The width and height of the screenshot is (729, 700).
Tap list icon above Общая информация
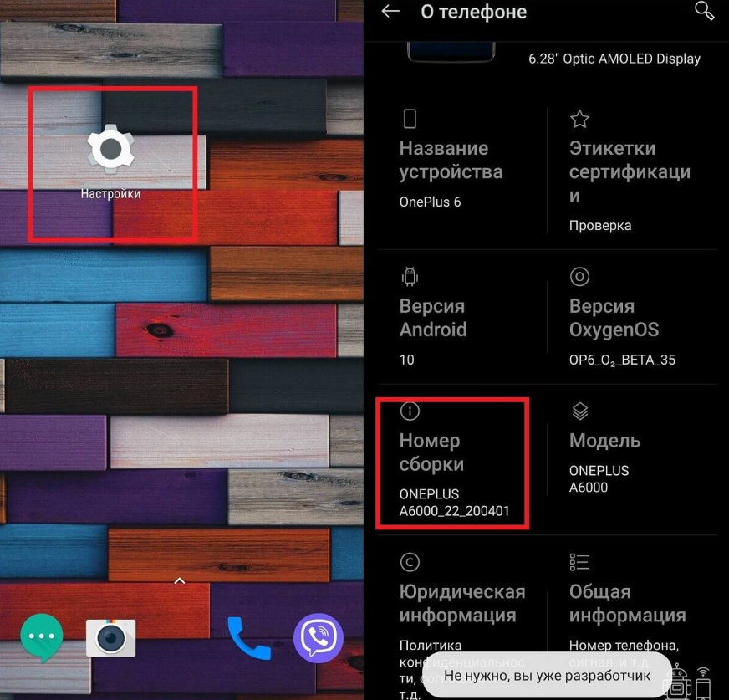pos(579,562)
